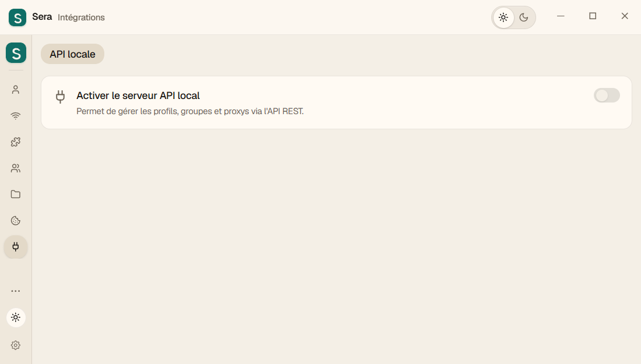This screenshot has width=641, height=364.
Task: Close the Sera window
Action: [x=625, y=16]
